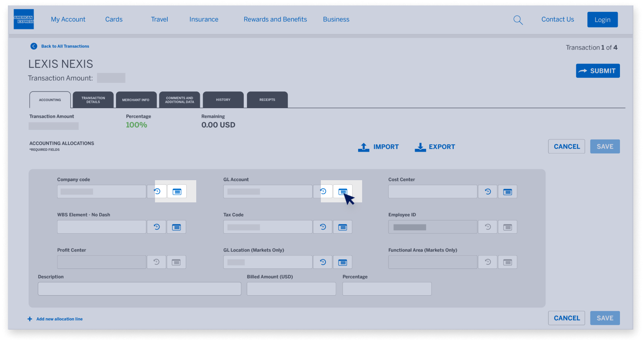Click the Export button
644x340 pixels.
click(x=435, y=147)
